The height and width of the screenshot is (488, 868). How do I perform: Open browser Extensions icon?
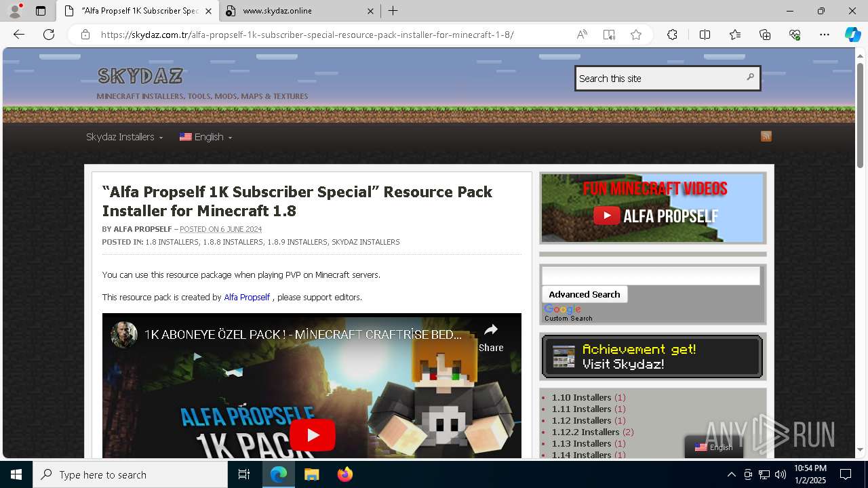coord(672,35)
